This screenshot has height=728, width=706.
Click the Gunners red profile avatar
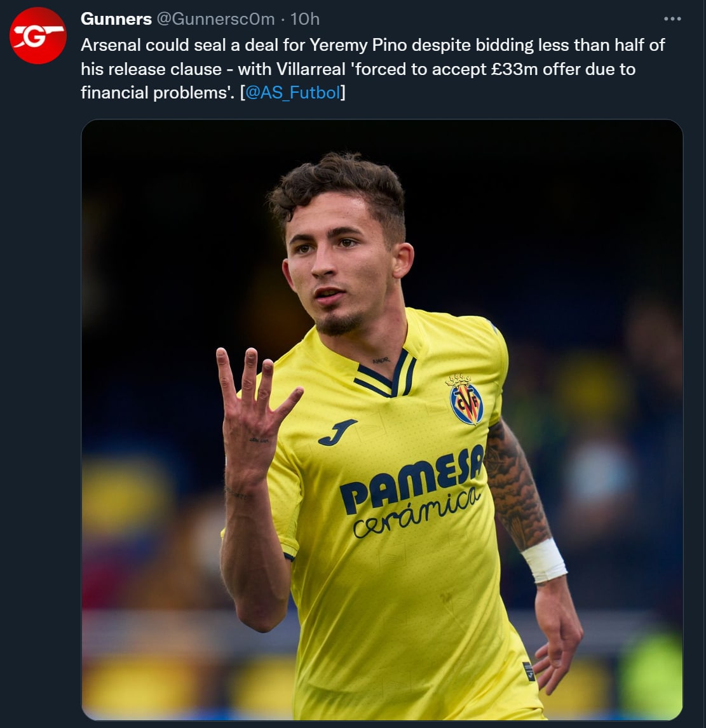point(38,36)
